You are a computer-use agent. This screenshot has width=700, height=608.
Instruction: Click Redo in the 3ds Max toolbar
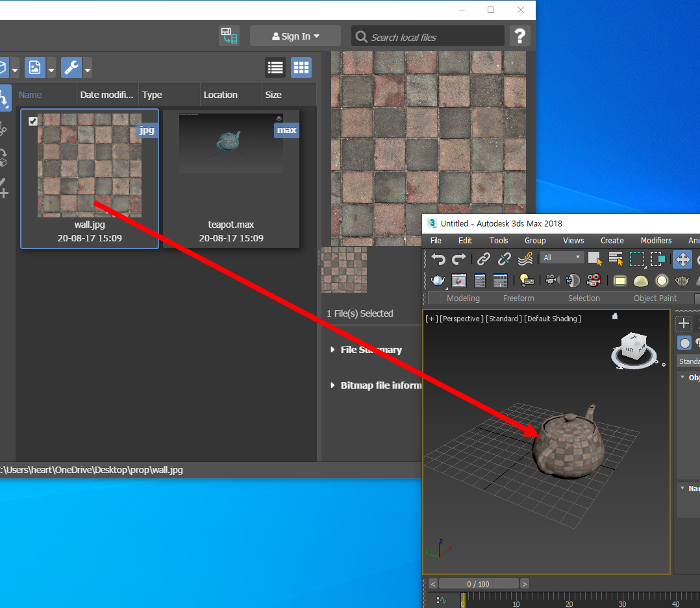pos(459,259)
